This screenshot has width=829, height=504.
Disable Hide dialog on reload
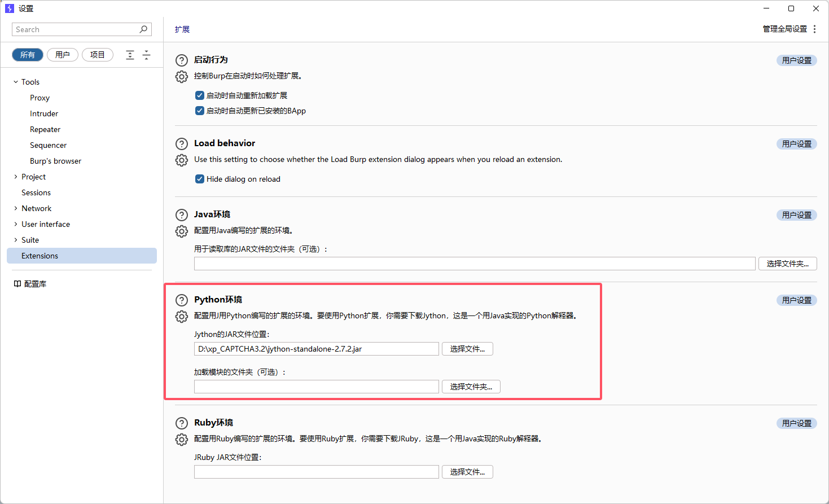point(199,179)
